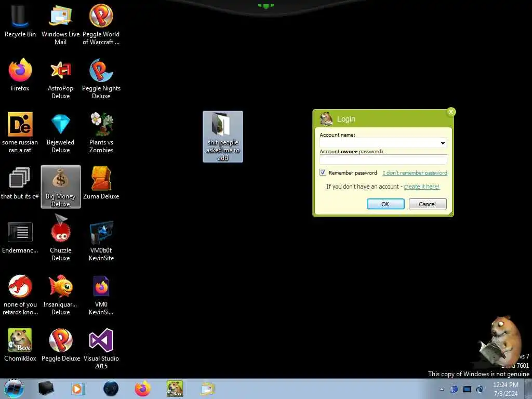Open the media player taskbar icon
Screen dimensions: 532x399
pos(78,389)
